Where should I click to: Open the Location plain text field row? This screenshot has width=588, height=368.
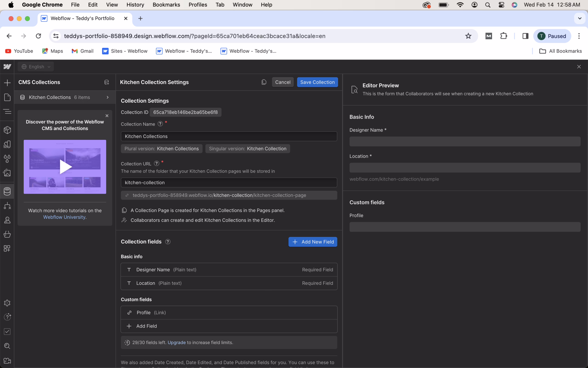pos(229,283)
